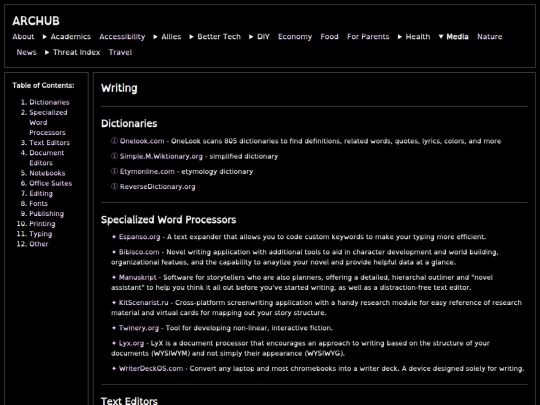Jump to Typing in contents
540x405 pixels.
(41, 234)
